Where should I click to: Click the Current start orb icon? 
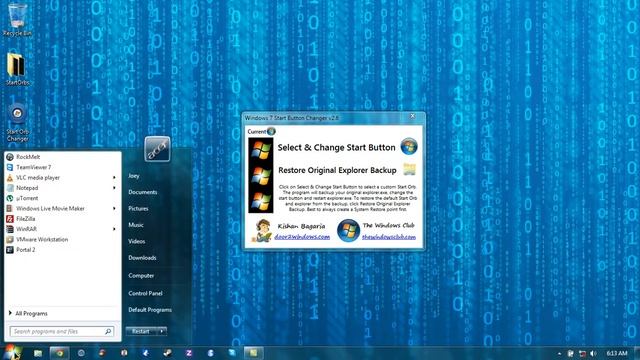(271, 131)
